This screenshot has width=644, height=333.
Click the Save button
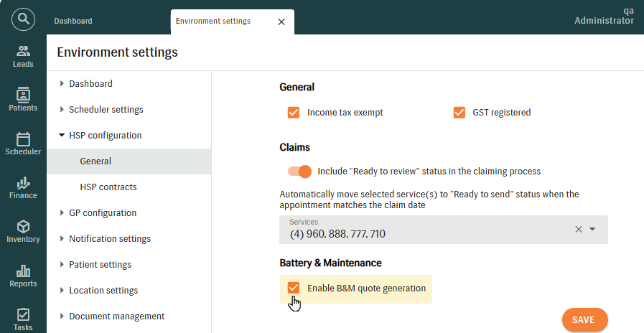point(584,320)
